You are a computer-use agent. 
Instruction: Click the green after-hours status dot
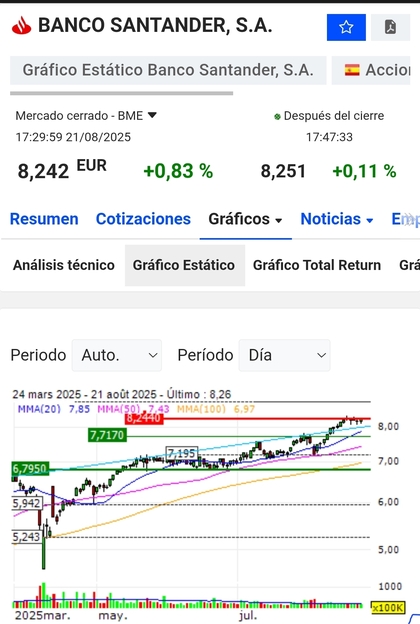click(277, 117)
